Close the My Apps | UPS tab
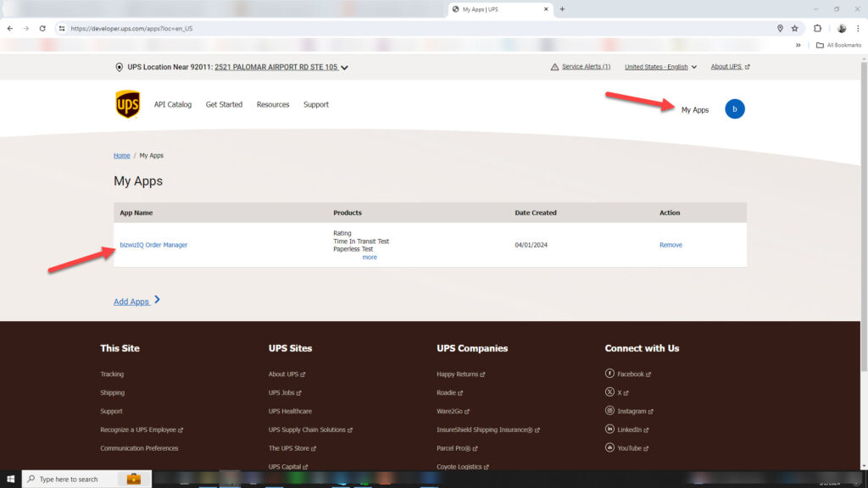 click(546, 8)
